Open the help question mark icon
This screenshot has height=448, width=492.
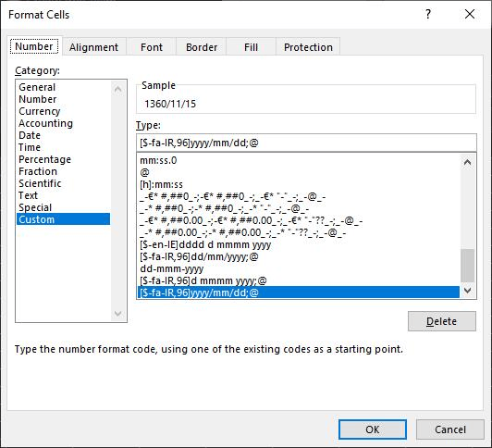(428, 14)
